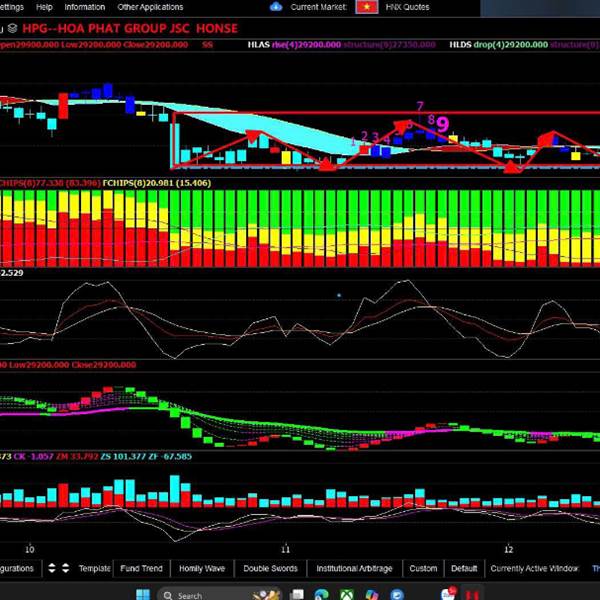Select the Default template
The height and width of the screenshot is (600, 600).
[x=464, y=569]
